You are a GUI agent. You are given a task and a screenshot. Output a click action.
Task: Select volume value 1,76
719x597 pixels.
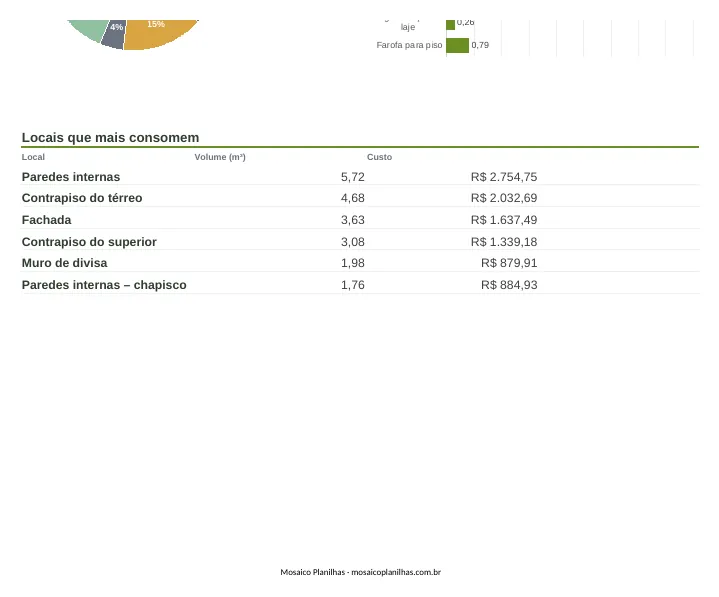click(353, 285)
